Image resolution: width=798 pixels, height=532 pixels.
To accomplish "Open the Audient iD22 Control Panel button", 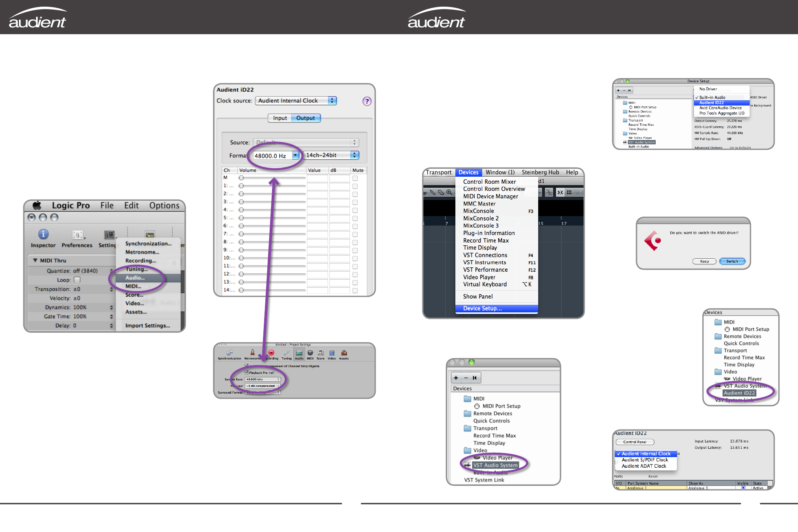I will tap(635, 442).
